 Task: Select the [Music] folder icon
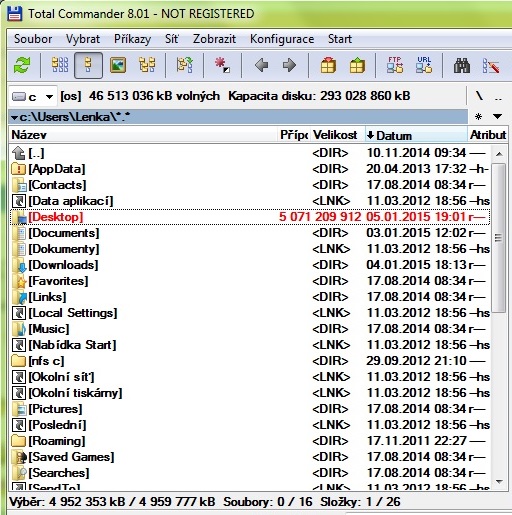pyautogui.click(x=19, y=329)
